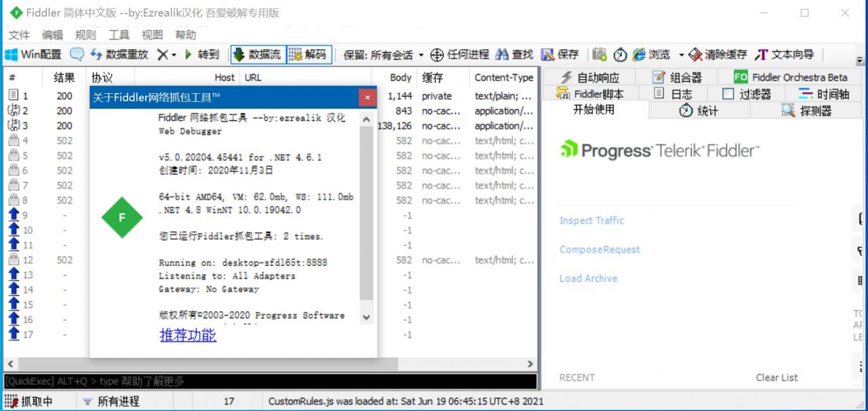Open the toolbar overflow arrow at far right

pyautogui.click(x=859, y=60)
